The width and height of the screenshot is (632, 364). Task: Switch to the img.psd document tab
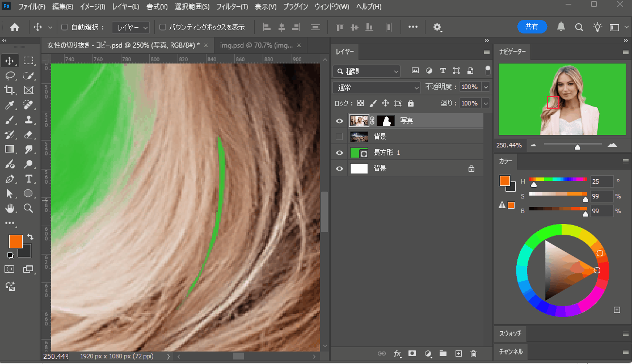point(256,45)
